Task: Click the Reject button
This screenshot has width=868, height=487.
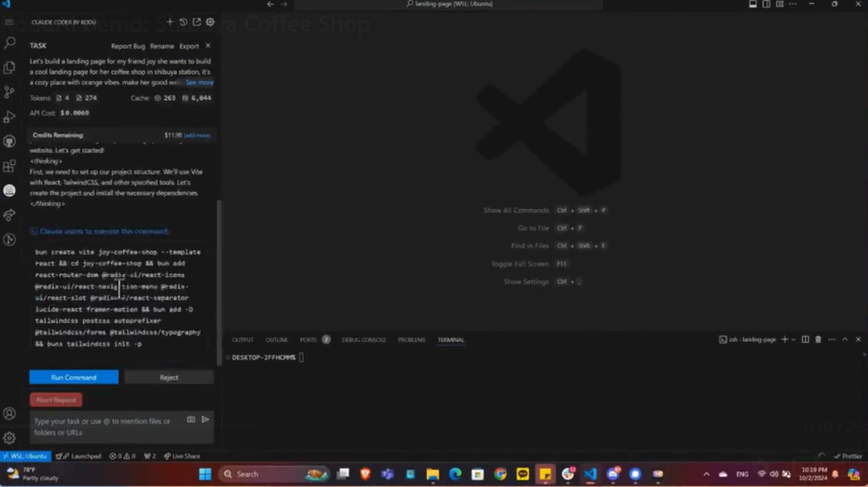Action: click(x=169, y=378)
